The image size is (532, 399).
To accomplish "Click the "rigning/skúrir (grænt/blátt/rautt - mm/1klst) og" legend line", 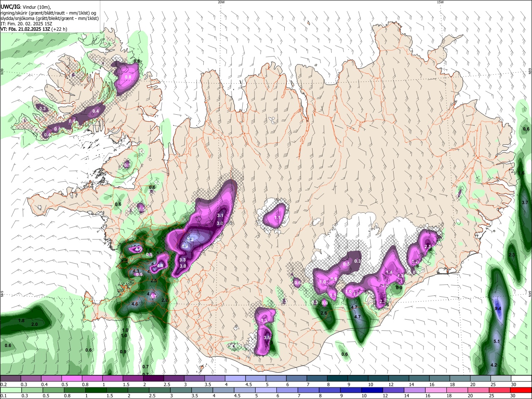I will tap(48, 12).
